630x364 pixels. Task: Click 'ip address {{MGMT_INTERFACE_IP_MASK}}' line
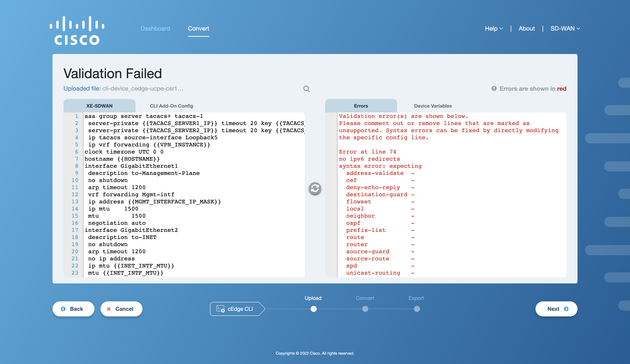tap(154, 201)
